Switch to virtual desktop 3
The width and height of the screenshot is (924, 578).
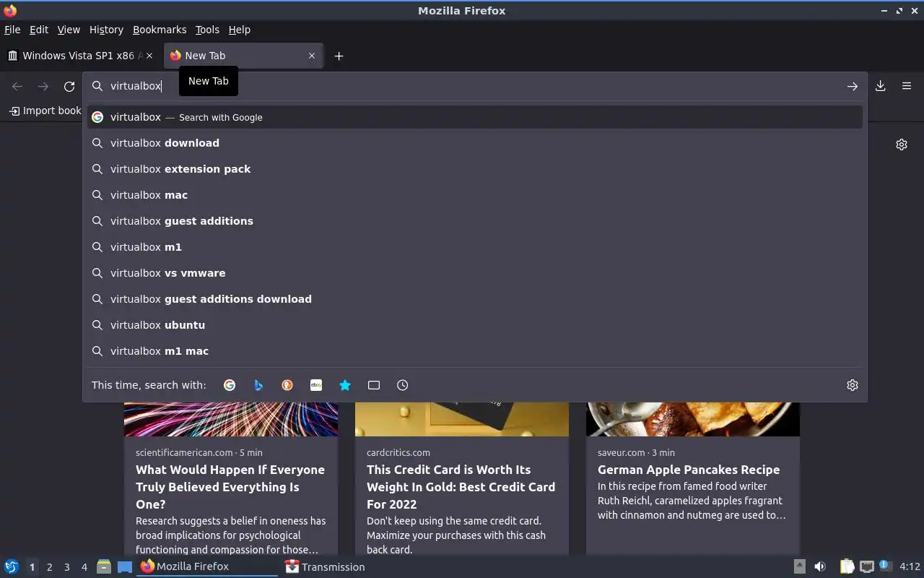tap(66, 567)
